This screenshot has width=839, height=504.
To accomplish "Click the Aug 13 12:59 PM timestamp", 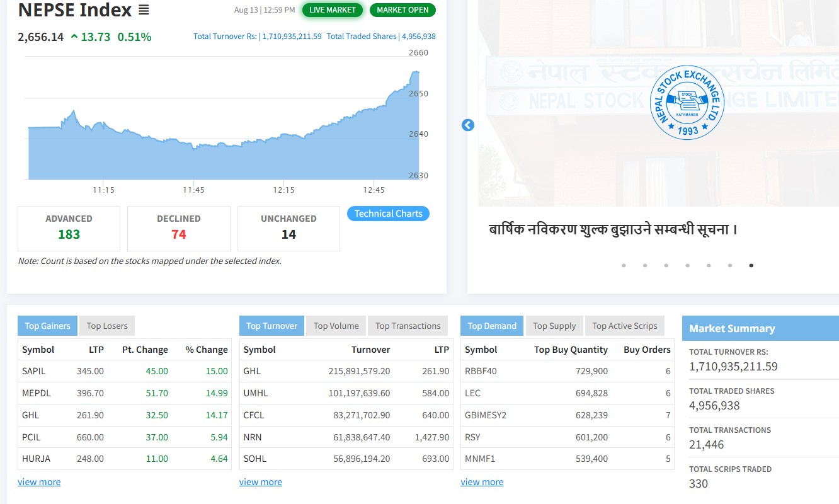I will 265,10.
